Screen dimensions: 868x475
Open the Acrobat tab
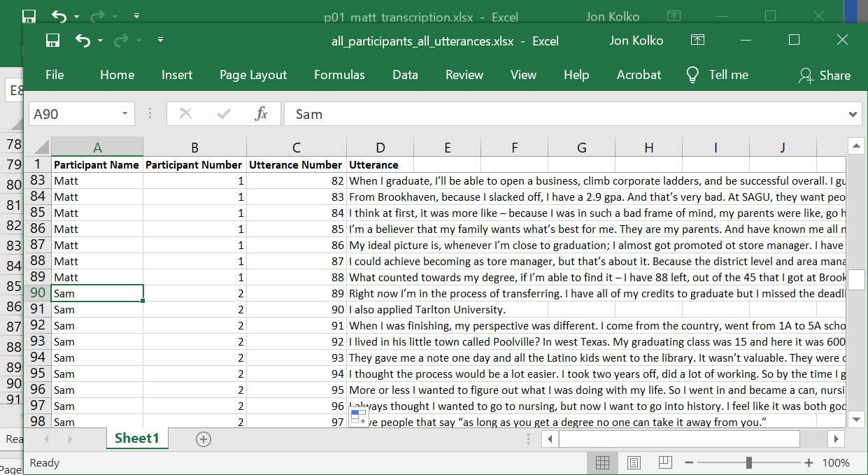pyautogui.click(x=639, y=75)
